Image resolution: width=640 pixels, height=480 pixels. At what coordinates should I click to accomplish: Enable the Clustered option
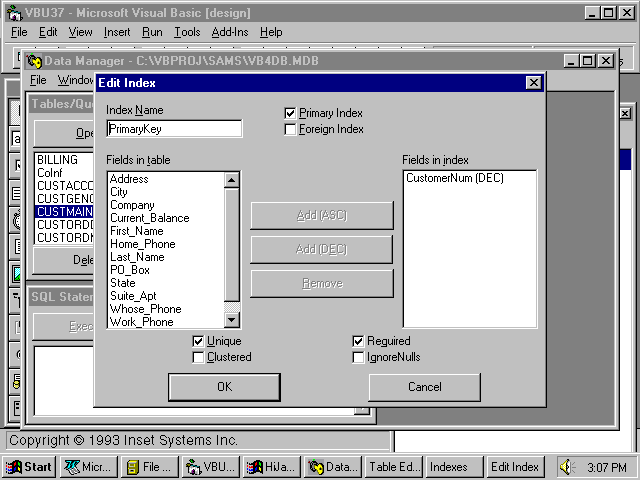pos(198,357)
